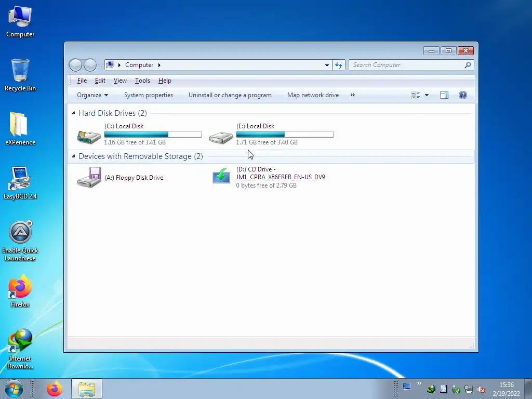Click 'JM1_CPRA_X86FRER_EN-US_DV9' label

(281, 177)
